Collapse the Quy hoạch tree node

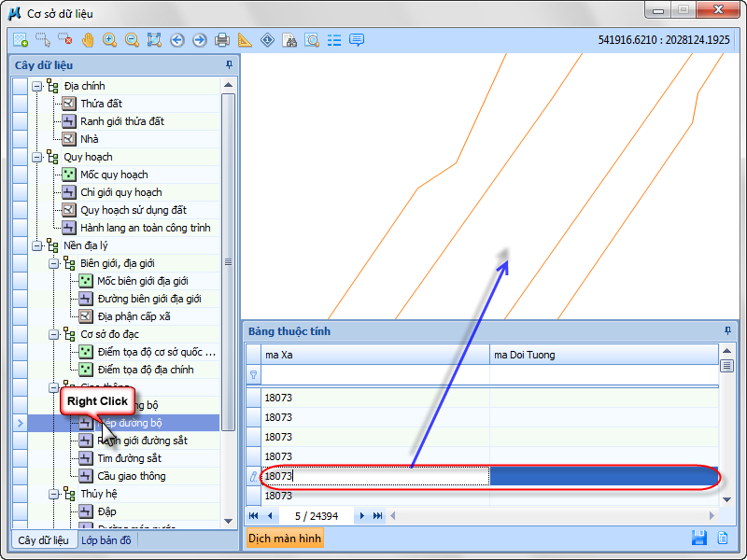37,157
